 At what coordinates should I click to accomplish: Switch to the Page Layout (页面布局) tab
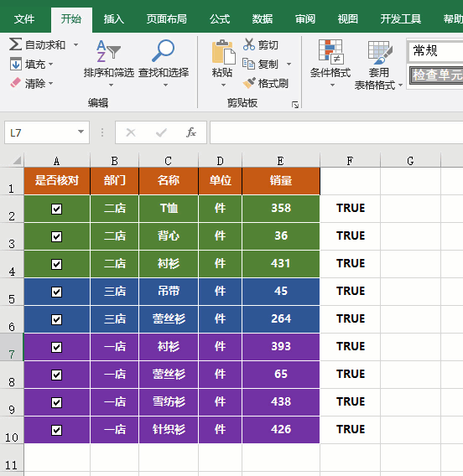(x=166, y=19)
